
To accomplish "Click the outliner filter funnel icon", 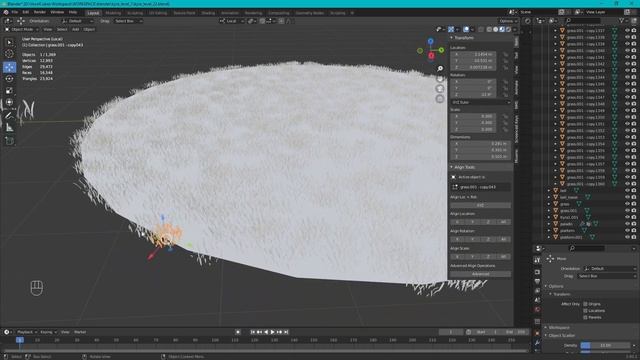I will 622,20.
